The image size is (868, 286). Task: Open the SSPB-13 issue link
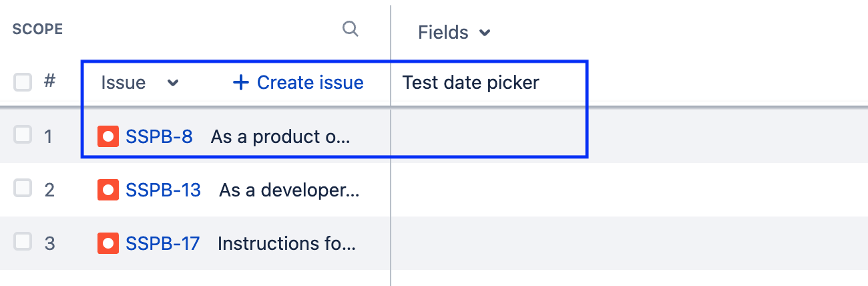click(x=163, y=190)
